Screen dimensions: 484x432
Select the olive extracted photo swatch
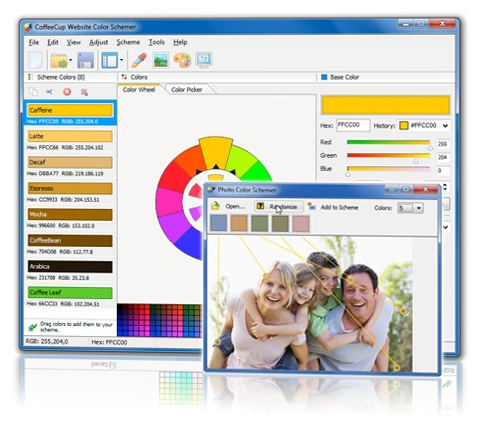(280, 223)
